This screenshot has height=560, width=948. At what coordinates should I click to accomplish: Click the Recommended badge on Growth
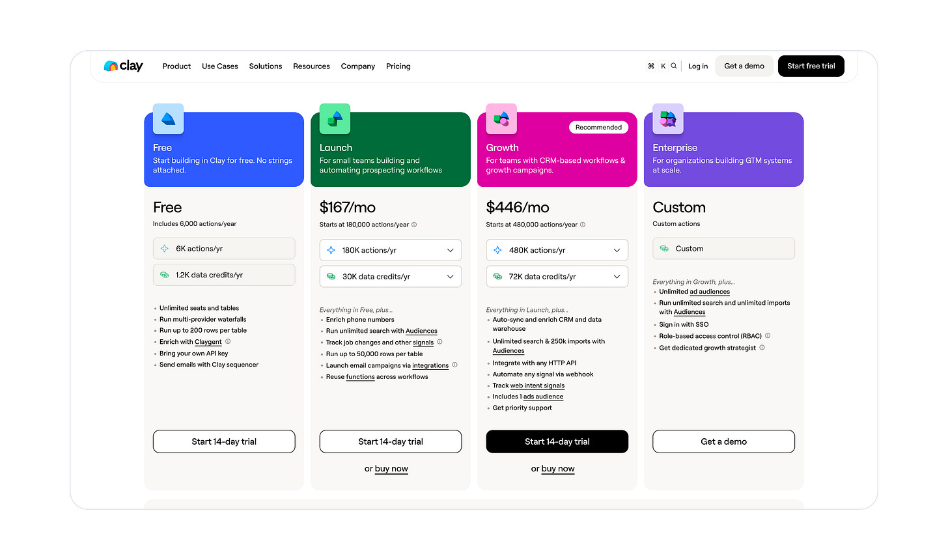pyautogui.click(x=598, y=128)
